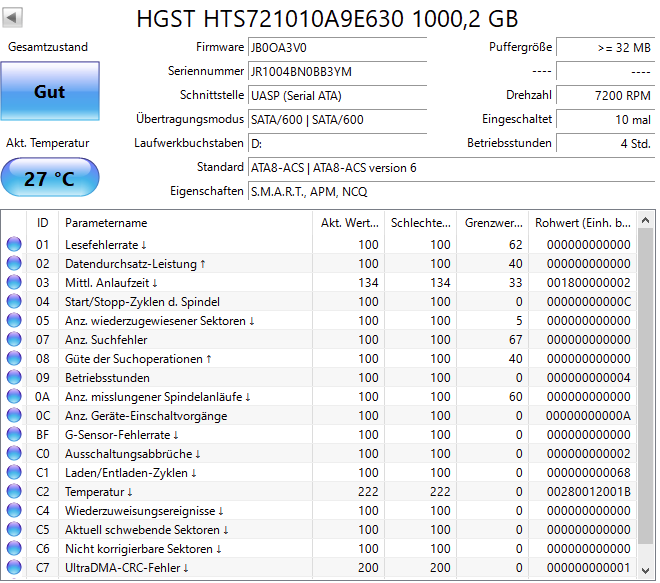660x583 pixels.
Task: Click the Seriennummer field JR1004BN0BB3YM
Action: (338, 71)
